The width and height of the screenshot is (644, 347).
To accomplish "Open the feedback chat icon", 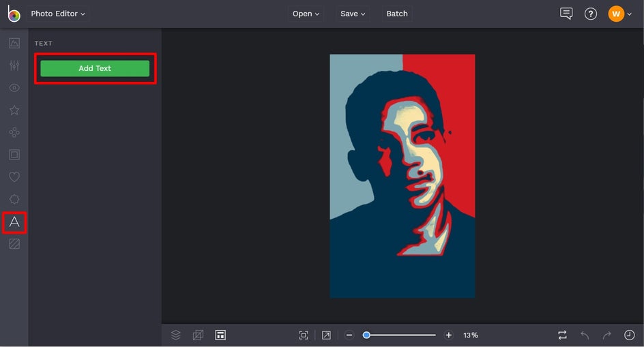I will [x=566, y=14].
